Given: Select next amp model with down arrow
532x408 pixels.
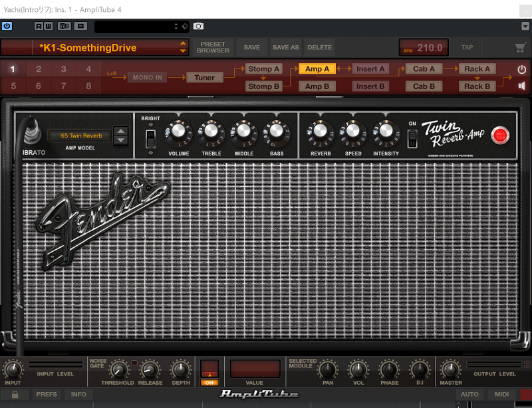Looking at the screenshot, I should (121, 140).
